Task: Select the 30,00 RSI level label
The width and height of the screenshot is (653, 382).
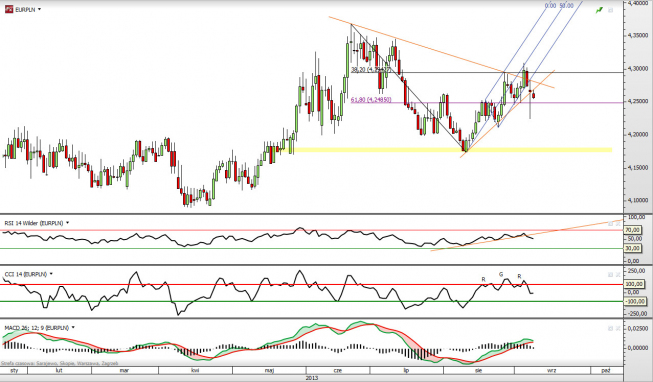Action: click(632, 248)
